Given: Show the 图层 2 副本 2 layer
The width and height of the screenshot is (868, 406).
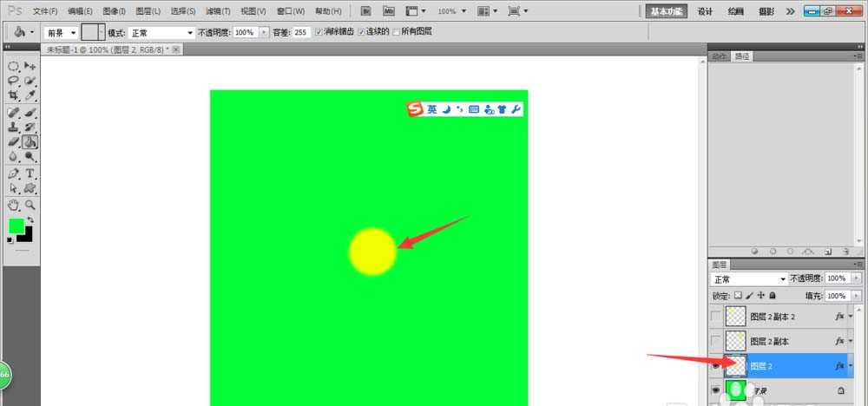Looking at the screenshot, I should click(715, 318).
